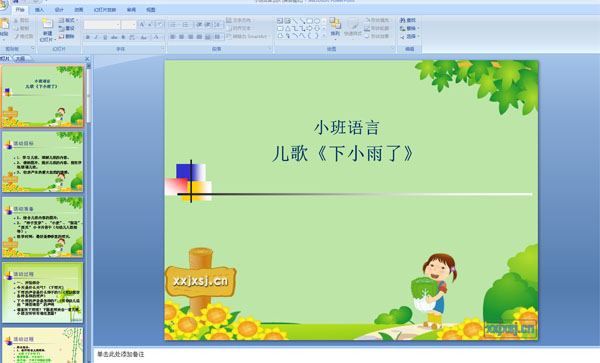The height and width of the screenshot is (363, 600).
Task: Click the New Slide (新建幻灯片) icon
Action: coord(47,23)
